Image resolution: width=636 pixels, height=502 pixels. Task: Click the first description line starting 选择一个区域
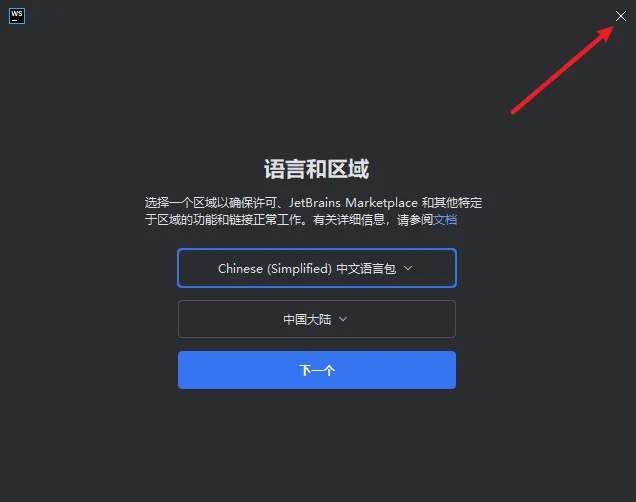(x=314, y=202)
